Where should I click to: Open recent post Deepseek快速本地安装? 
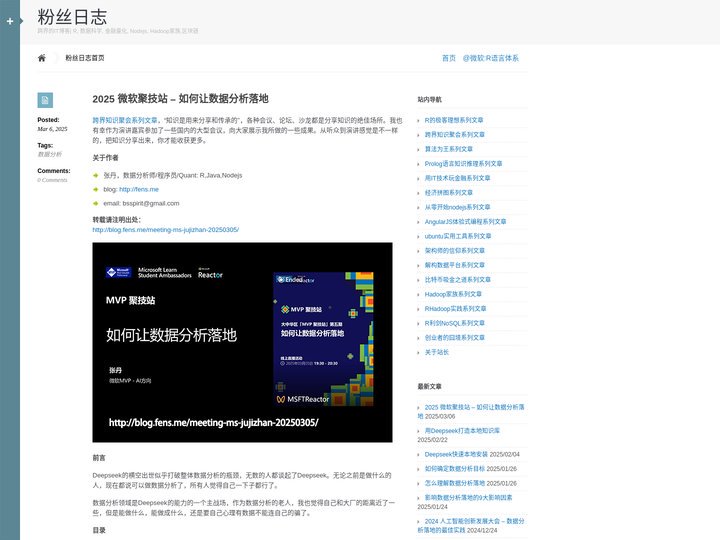coord(456,454)
